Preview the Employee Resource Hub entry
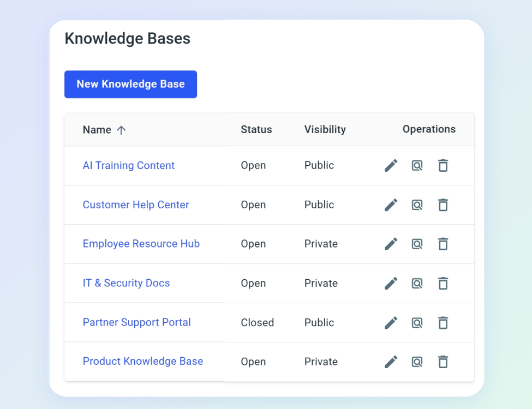Viewport: 532px width, 409px height. click(417, 244)
